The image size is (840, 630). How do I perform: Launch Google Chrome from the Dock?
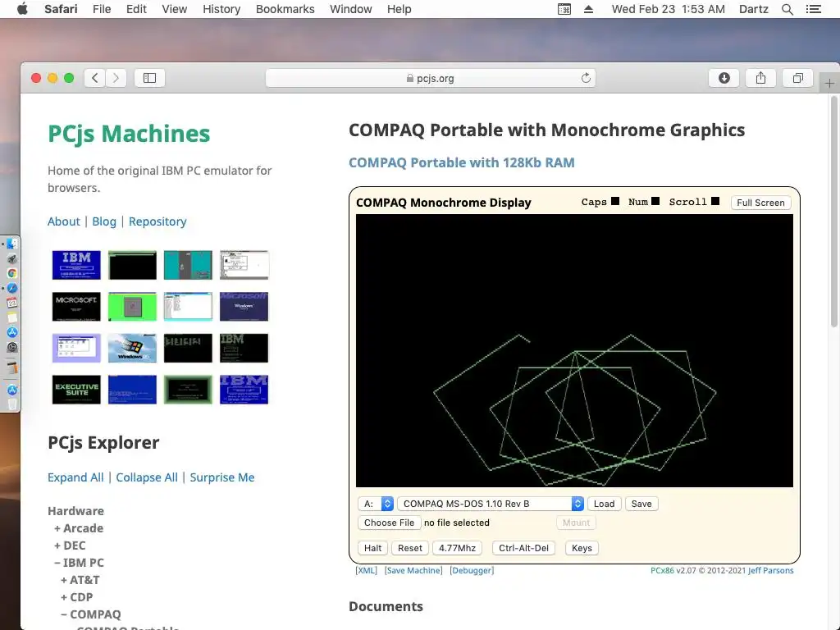pos(11,273)
